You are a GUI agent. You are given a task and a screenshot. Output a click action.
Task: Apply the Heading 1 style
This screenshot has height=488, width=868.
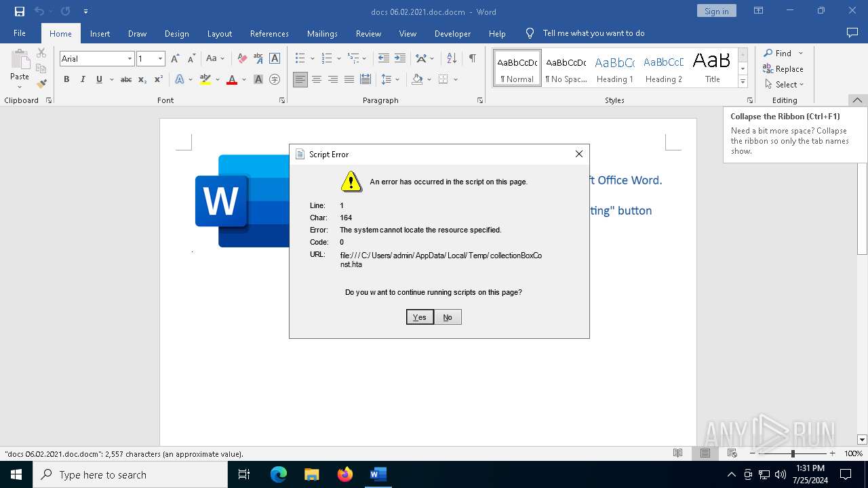(615, 68)
